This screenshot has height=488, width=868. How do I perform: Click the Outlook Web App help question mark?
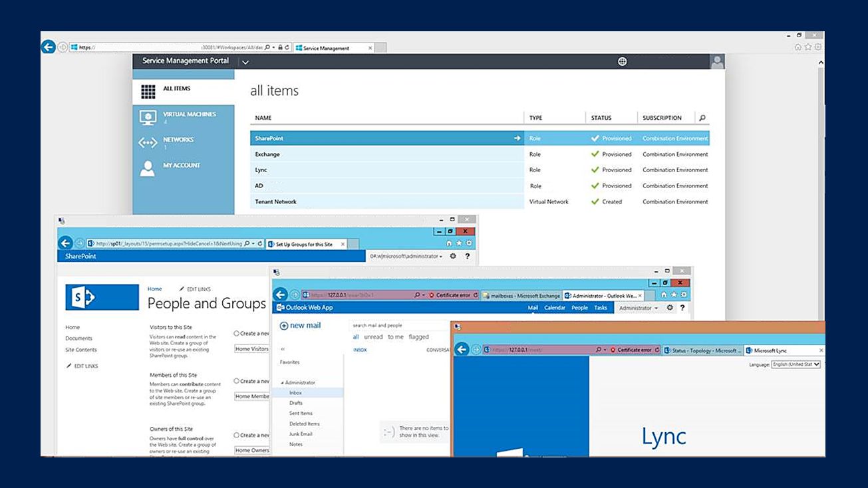point(682,308)
